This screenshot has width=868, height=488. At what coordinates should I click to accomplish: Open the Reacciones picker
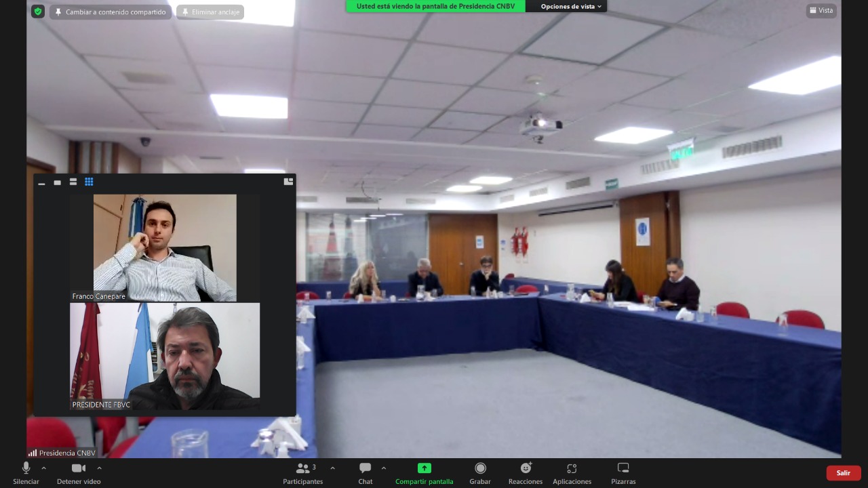(x=526, y=473)
